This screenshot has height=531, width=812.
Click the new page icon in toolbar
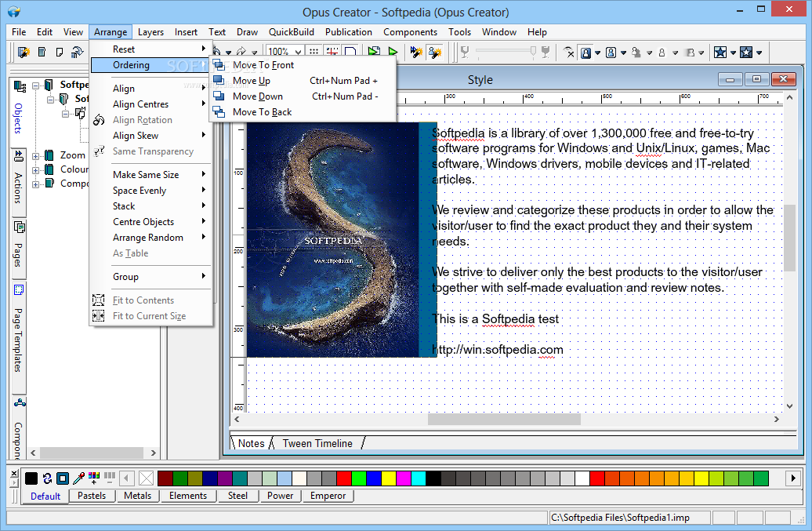tap(42, 53)
